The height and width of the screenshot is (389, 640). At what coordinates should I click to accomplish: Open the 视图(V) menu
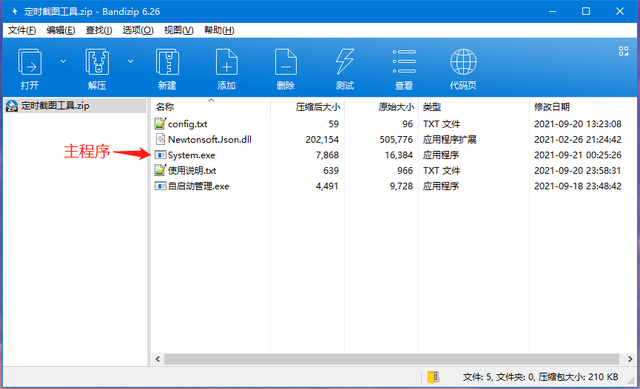point(178,30)
